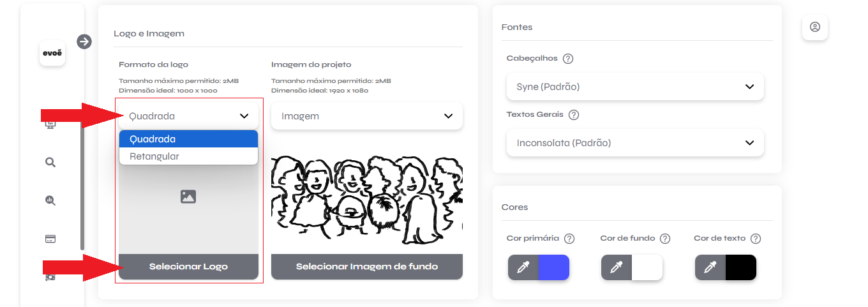Click help icon next to Textos Gerais

click(574, 116)
